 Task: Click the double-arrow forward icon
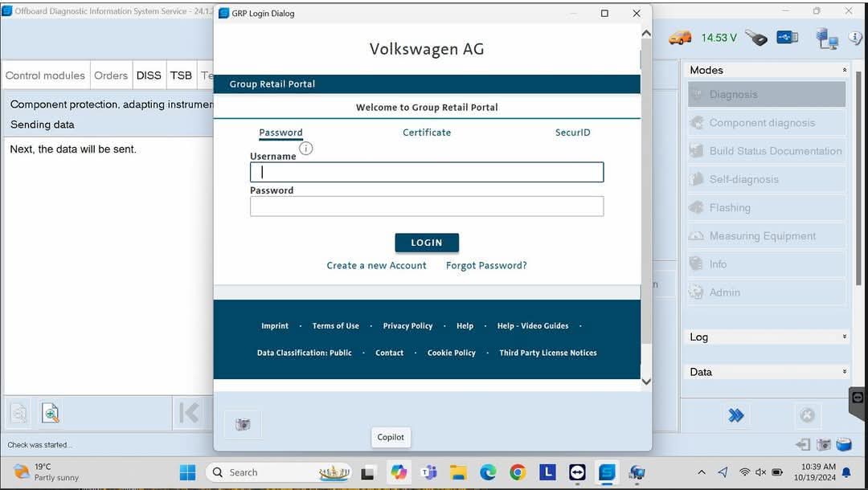tap(735, 414)
